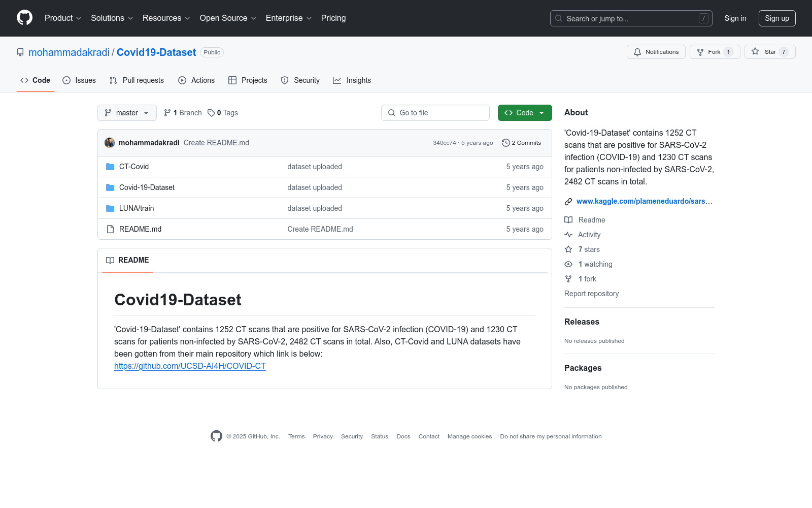The image size is (812, 508).
Task: Open the master branch dropdown
Action: pos(127,113)
